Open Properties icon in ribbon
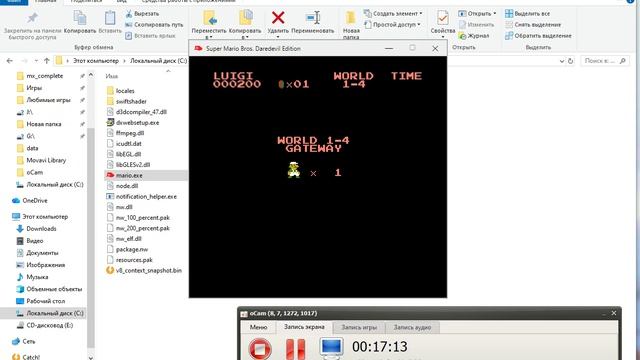This screenshot has height=360, width=640. click(442, 18)
